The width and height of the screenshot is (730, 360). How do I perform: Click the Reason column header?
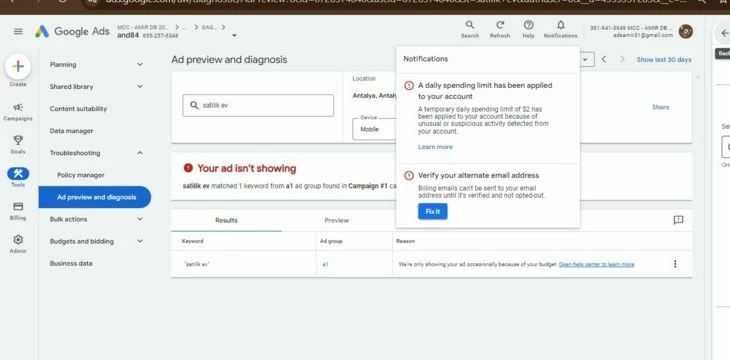pos(405,241)
